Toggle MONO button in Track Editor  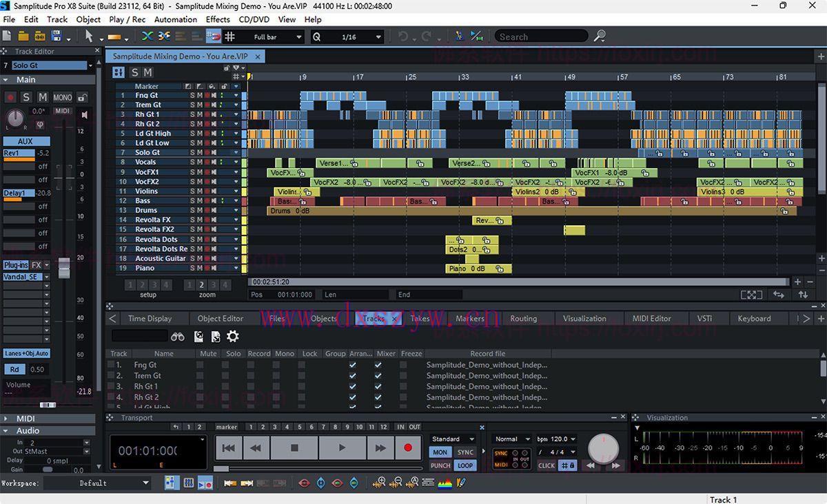pos(63,98)
